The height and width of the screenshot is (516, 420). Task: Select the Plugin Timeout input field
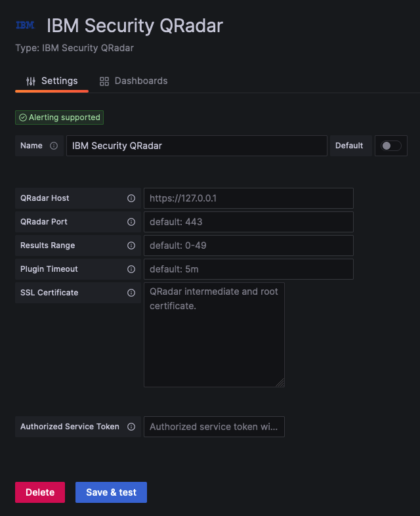pos(249,269)
